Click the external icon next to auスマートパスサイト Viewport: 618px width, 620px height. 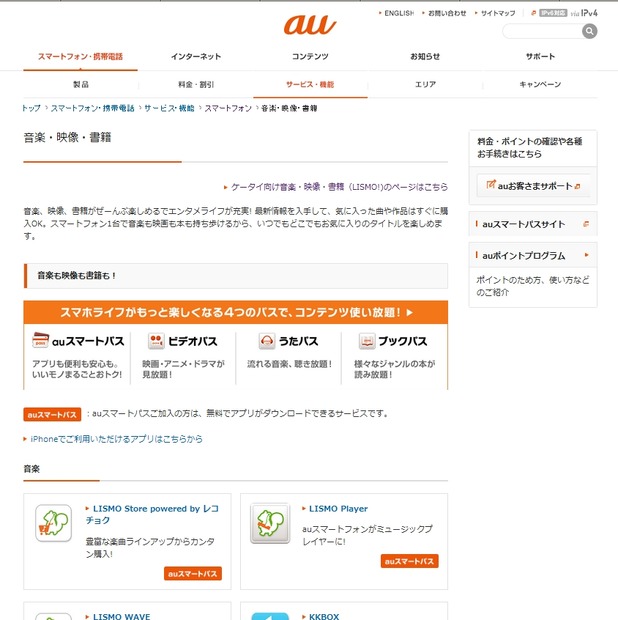coord(586,224)
